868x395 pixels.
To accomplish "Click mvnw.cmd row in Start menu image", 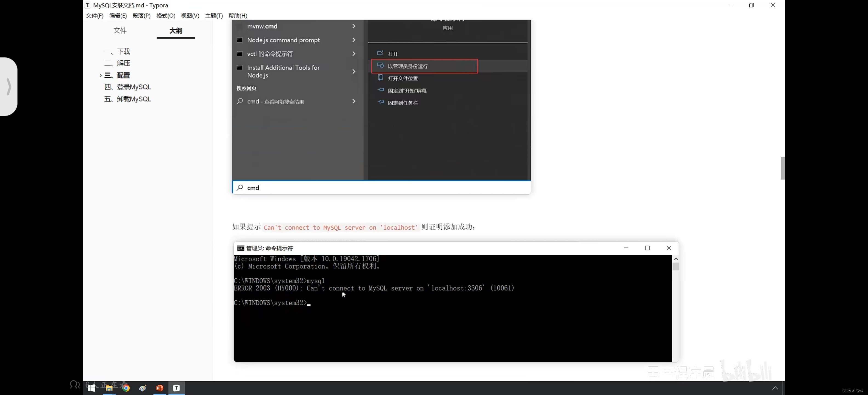I will [x=298, y=26].
